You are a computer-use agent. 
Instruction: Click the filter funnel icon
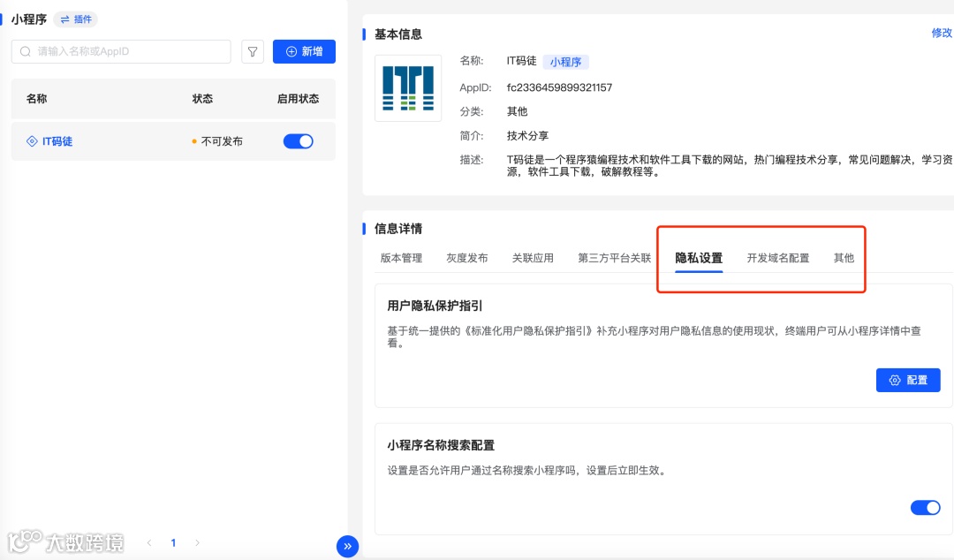253,52
